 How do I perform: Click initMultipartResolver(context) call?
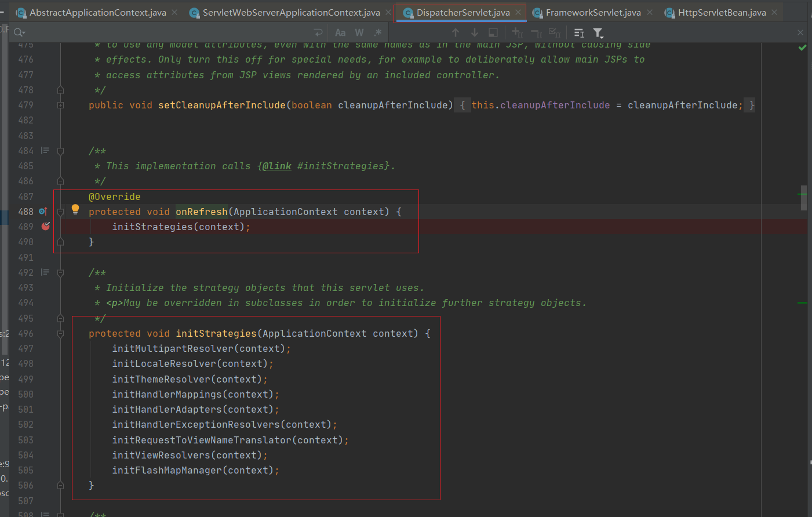point(199,348)
